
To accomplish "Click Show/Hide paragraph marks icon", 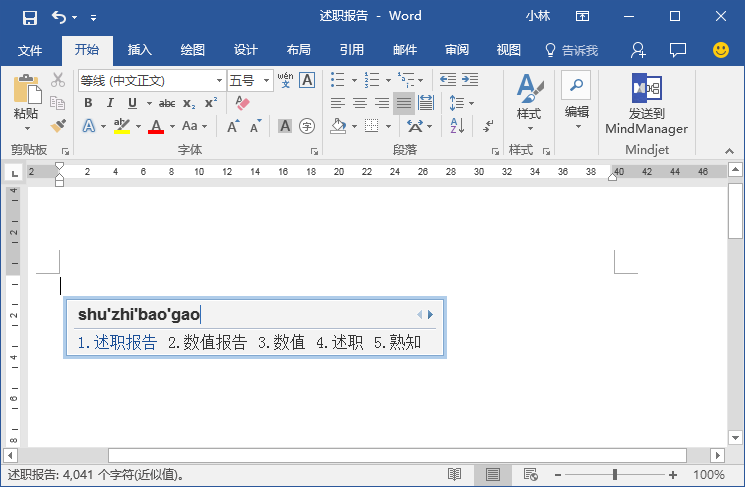I will click(x=488, y=126).
